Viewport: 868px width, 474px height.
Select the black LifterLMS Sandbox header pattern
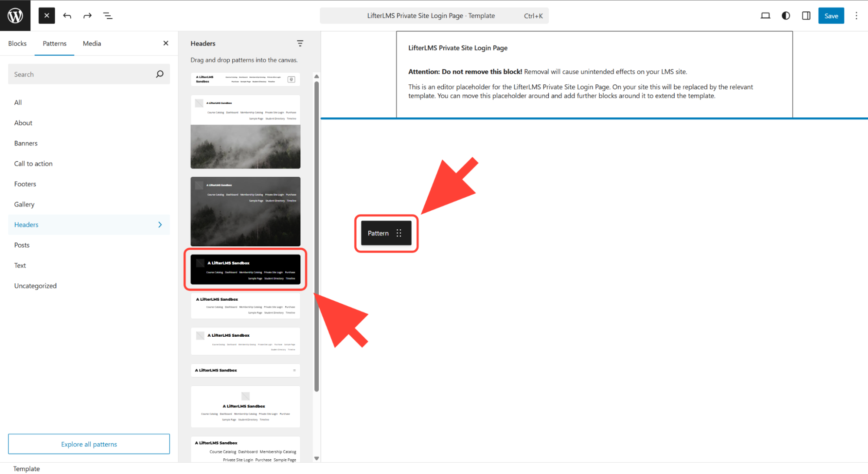point(245,269)
